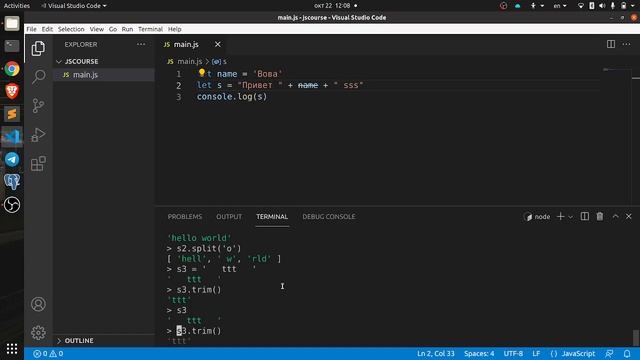Click LF end-of-line status item
This screenshot has width=640, height=360.
536,353
